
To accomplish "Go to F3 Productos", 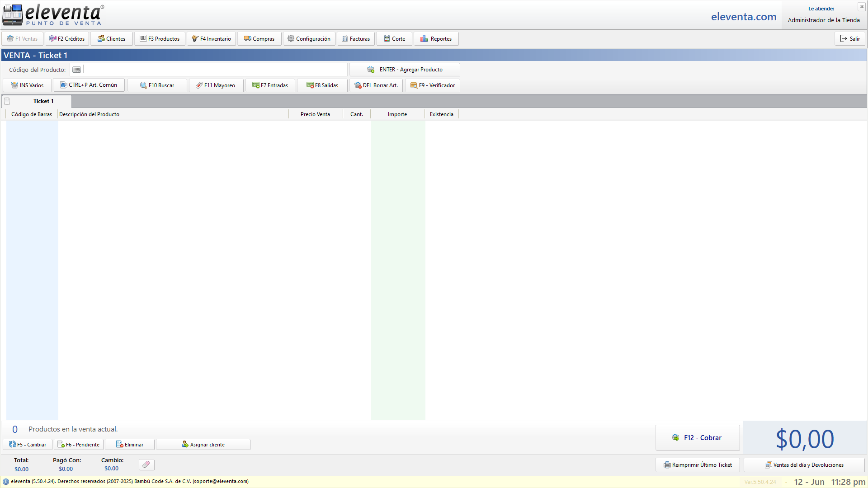I will click(x=160, y=38).
